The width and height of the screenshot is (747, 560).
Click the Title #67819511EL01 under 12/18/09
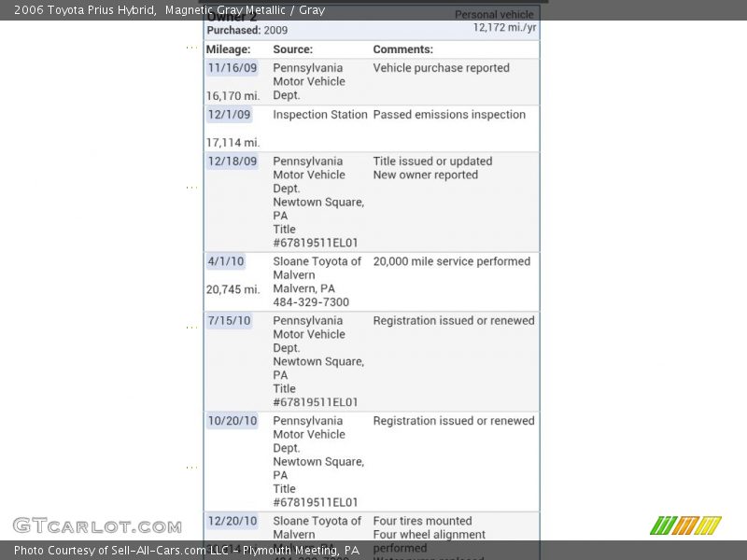(x=316, y=236)
